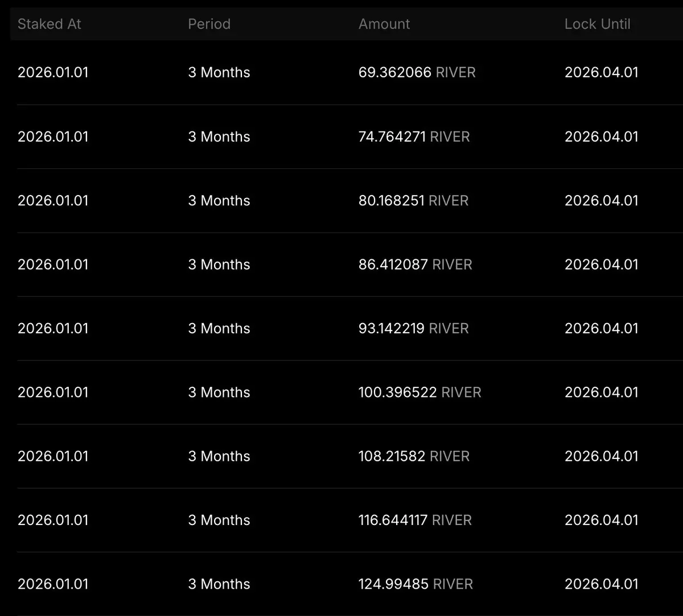Screen dimensions: 683x616
Task: Click the lock date of the 108.21582 row
Action: pyautogui.click(x=602, y=456)
